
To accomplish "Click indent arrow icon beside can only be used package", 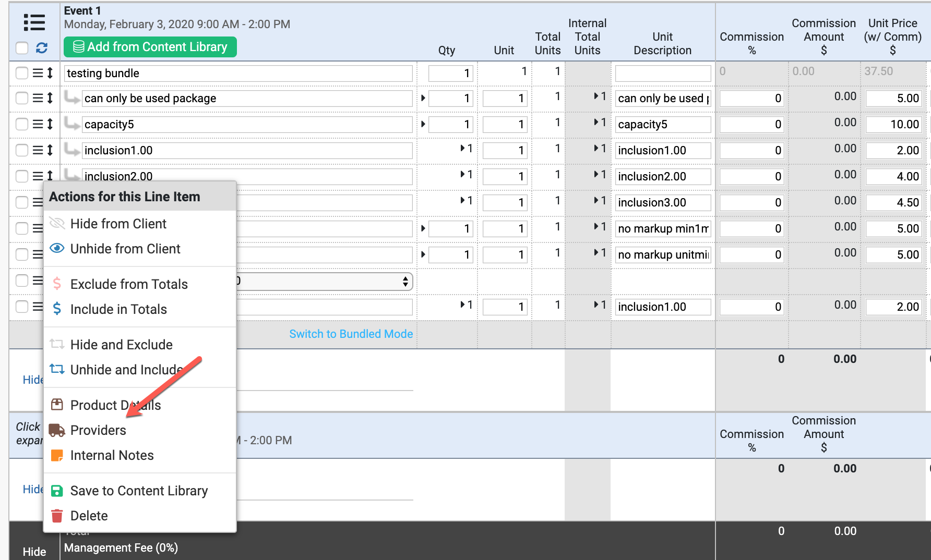I will point(72,97).
